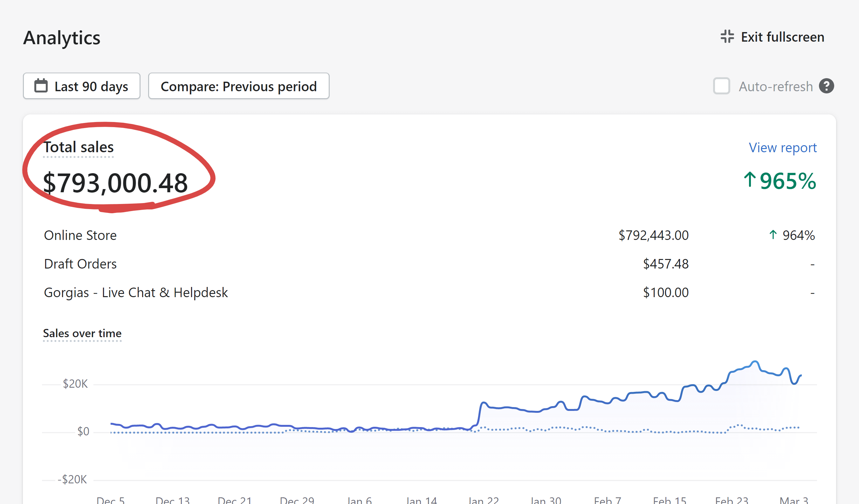Click the Gorgias - Live Chat & Helpdesk row
This screenshot has height=504, width=859.
coord(136,293)
